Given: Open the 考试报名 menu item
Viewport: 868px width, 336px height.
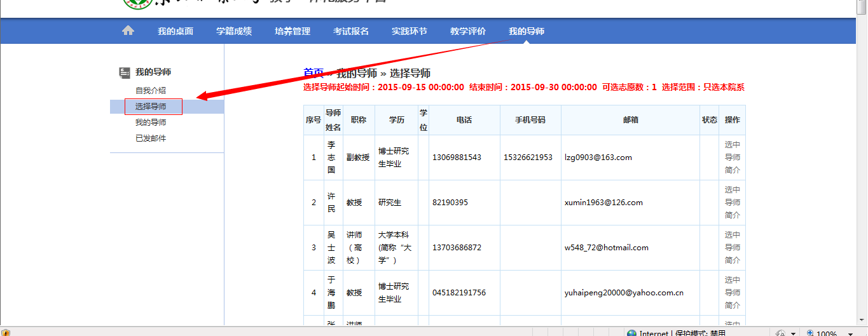Looking at the screenshot, I should click(x=351, y=31).
